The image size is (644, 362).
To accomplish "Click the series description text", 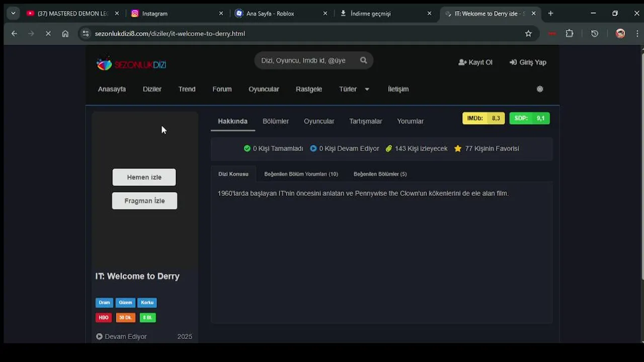I will click(363, 193).
